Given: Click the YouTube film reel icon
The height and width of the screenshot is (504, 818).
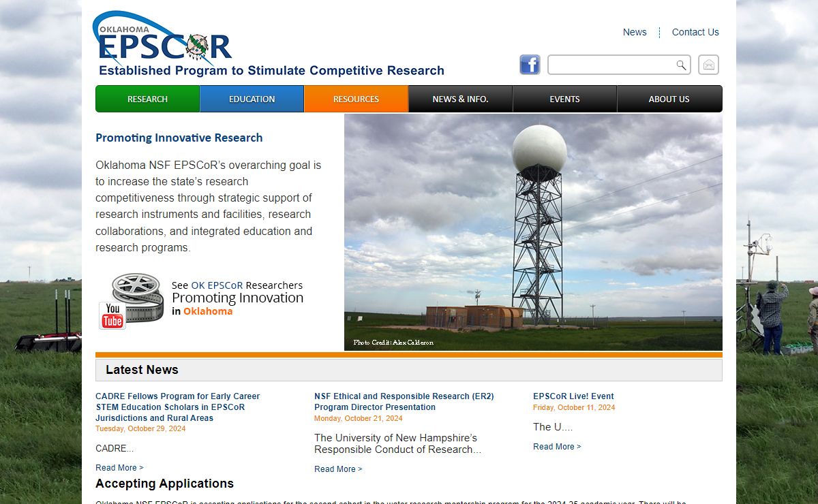Looking at the screenshot, I should (x=132, y=301).
